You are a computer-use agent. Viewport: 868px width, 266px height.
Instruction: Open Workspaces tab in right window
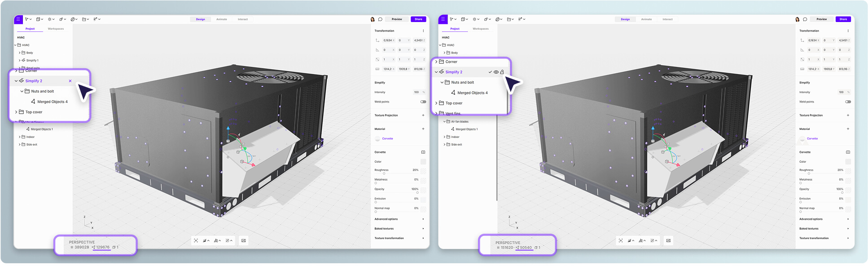click(481, 29)
